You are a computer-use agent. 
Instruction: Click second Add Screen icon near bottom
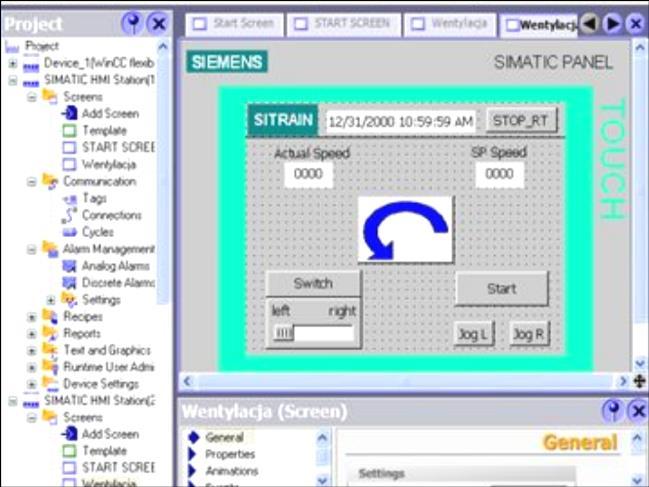[69, 434]
